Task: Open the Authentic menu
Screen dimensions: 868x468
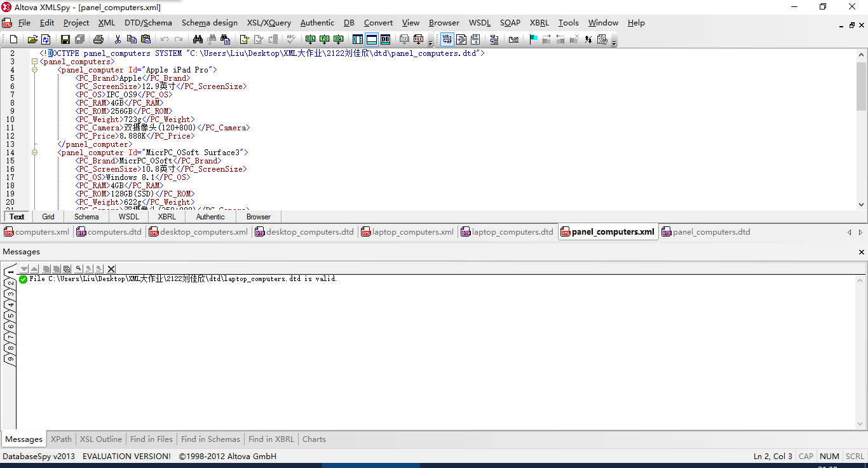Action: tap(317, 23)
